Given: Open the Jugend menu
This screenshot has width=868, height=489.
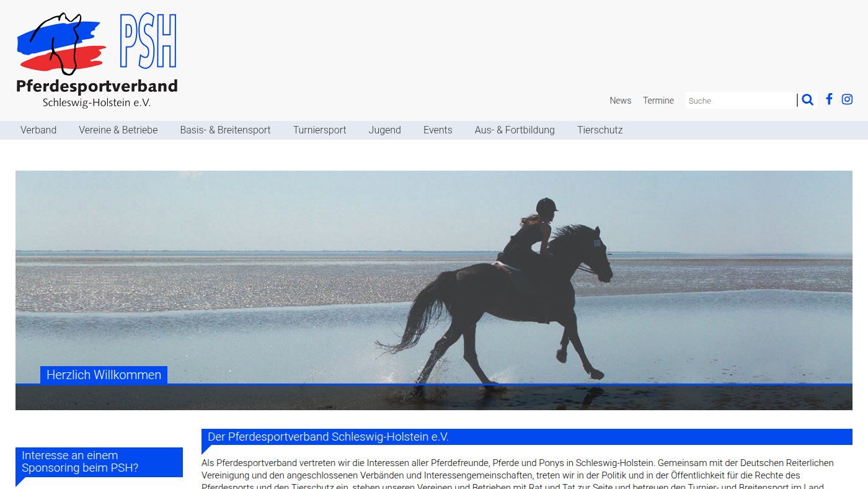Looking at the screenshot, I should point(385,130).
